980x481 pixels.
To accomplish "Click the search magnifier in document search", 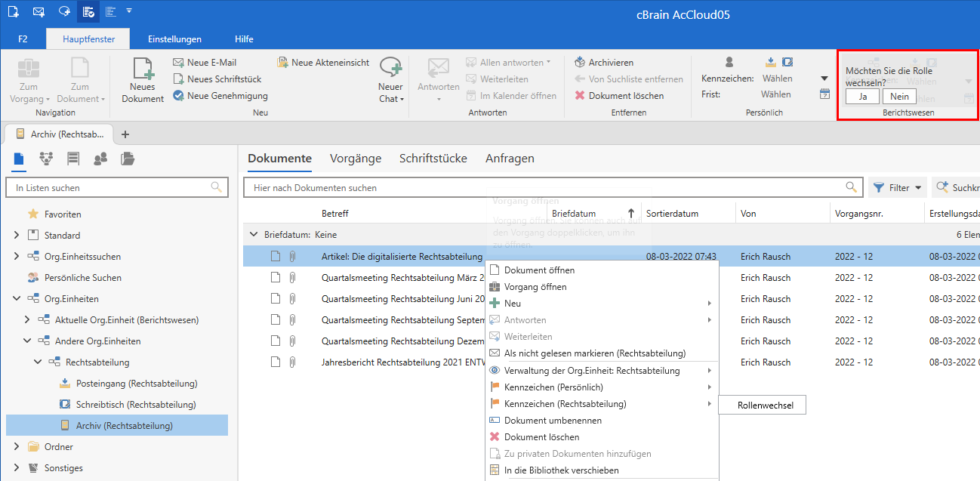I will pos(851,187).
